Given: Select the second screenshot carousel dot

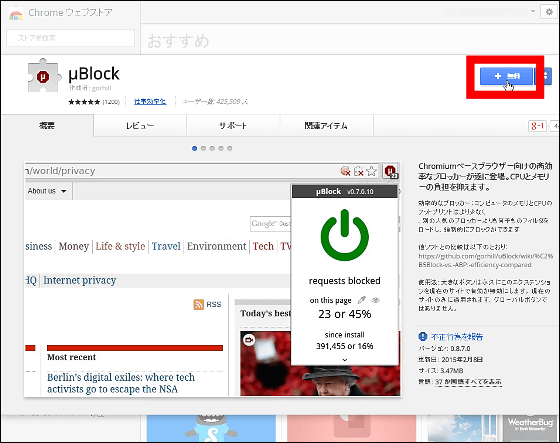Looking at the screenshot, I should tap(203, 148).
